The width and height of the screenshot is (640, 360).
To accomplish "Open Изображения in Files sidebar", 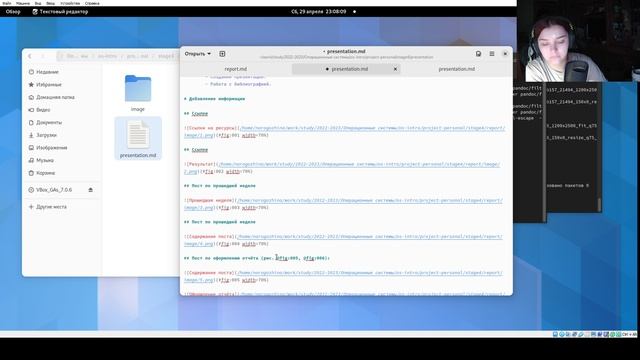I will coord(48,148).
